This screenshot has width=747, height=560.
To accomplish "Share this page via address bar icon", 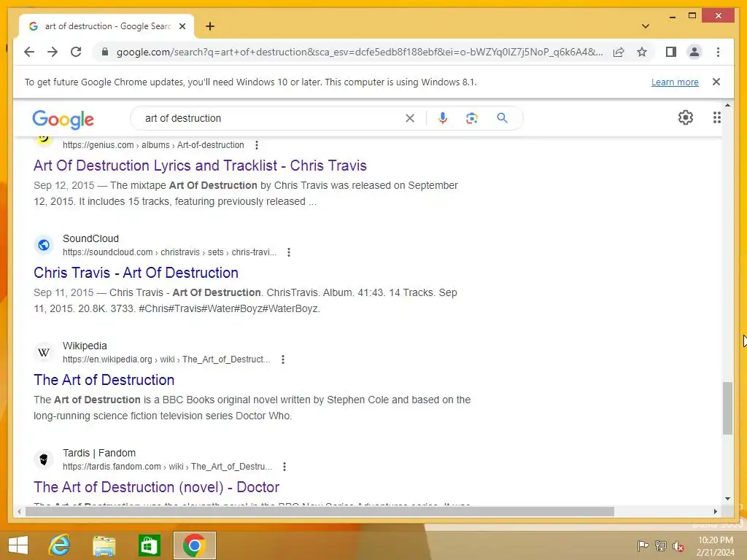I will coord(619,52).
